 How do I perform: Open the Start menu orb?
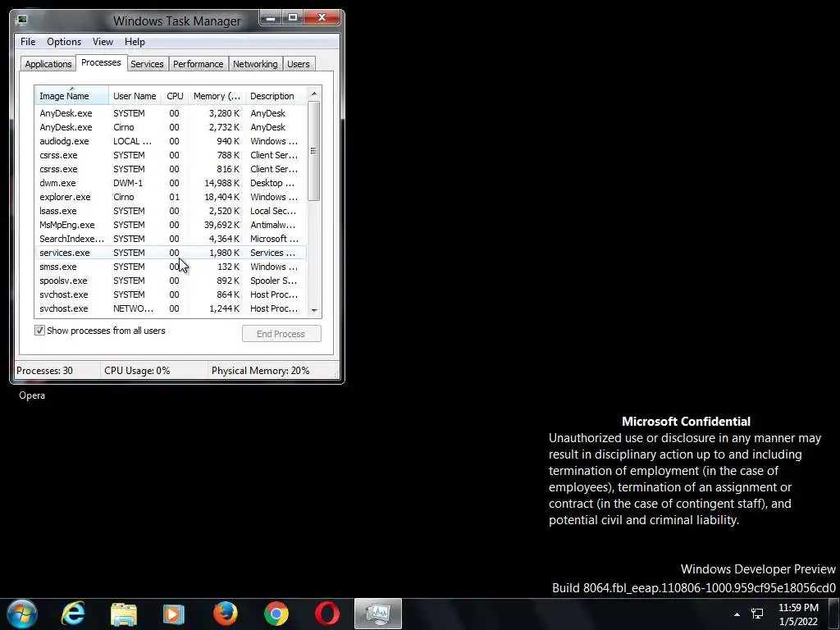click(x=22, y=614)
